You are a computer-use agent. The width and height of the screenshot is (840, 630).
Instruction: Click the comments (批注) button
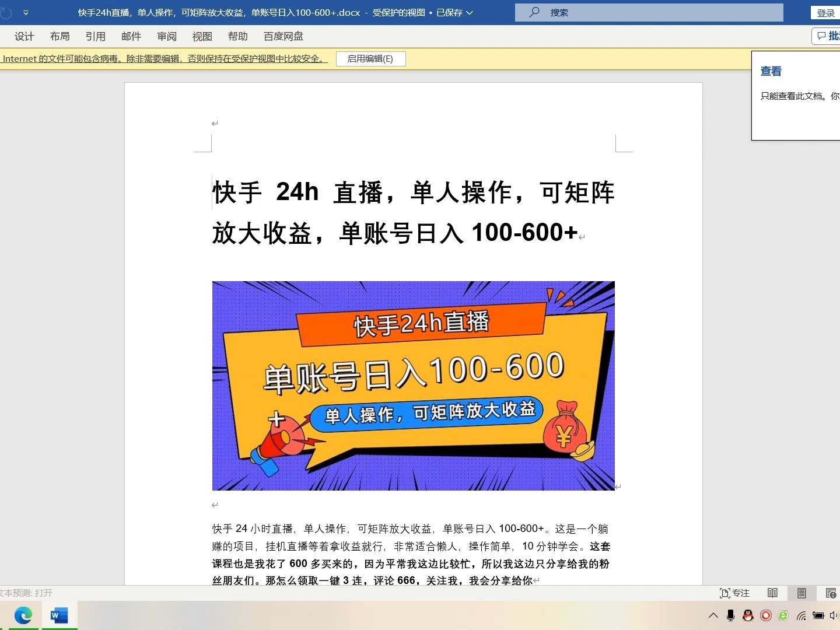pos(827,36)
